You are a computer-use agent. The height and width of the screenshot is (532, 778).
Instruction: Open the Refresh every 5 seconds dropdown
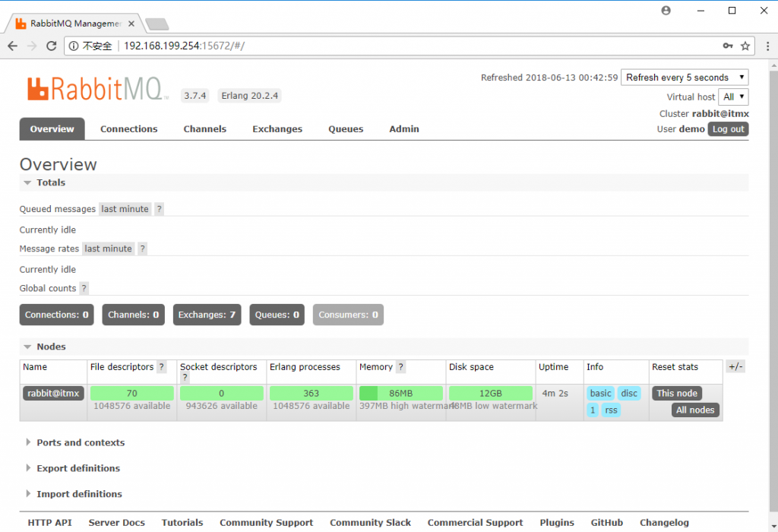point(685,78)
